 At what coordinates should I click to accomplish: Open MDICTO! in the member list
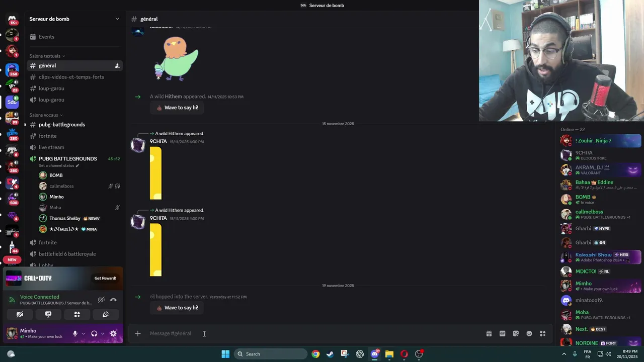(601, 271)
